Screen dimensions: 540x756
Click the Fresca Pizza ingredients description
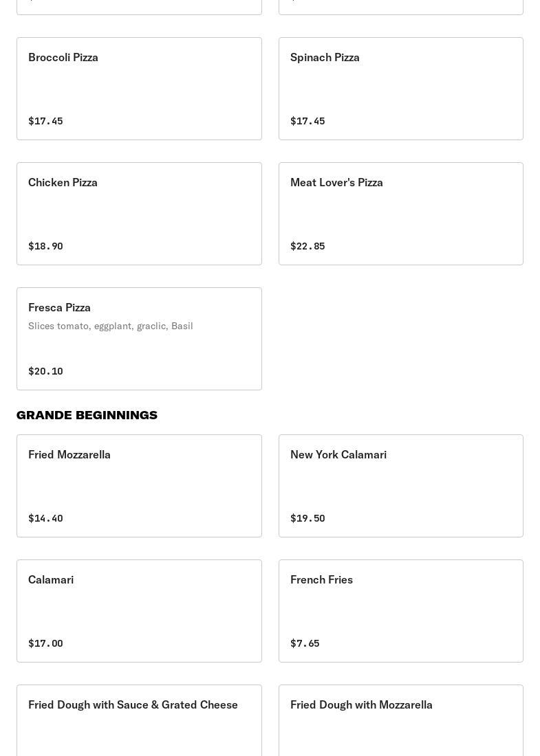click(x=111, y=326)
